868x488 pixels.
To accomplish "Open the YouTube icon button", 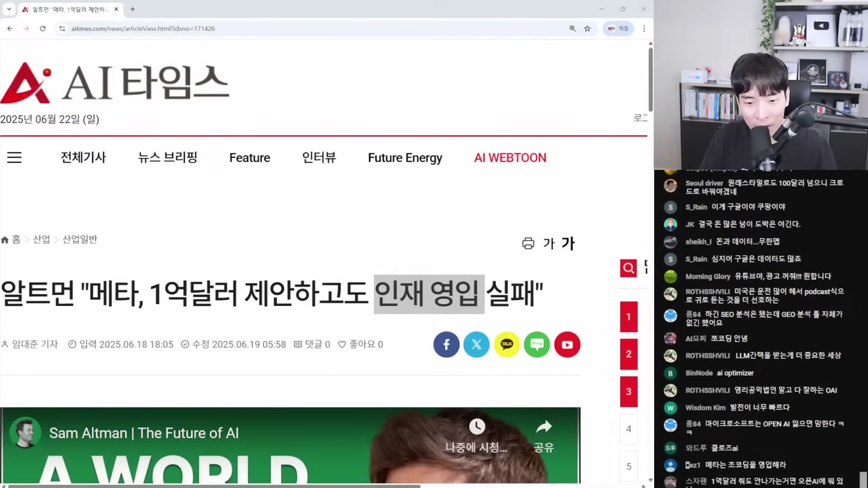I will (567, 345).
